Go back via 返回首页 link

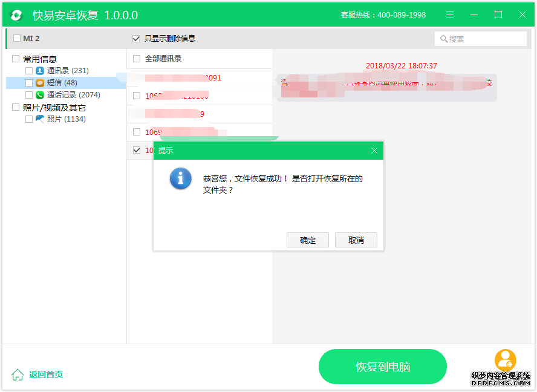tap(46, 374)
